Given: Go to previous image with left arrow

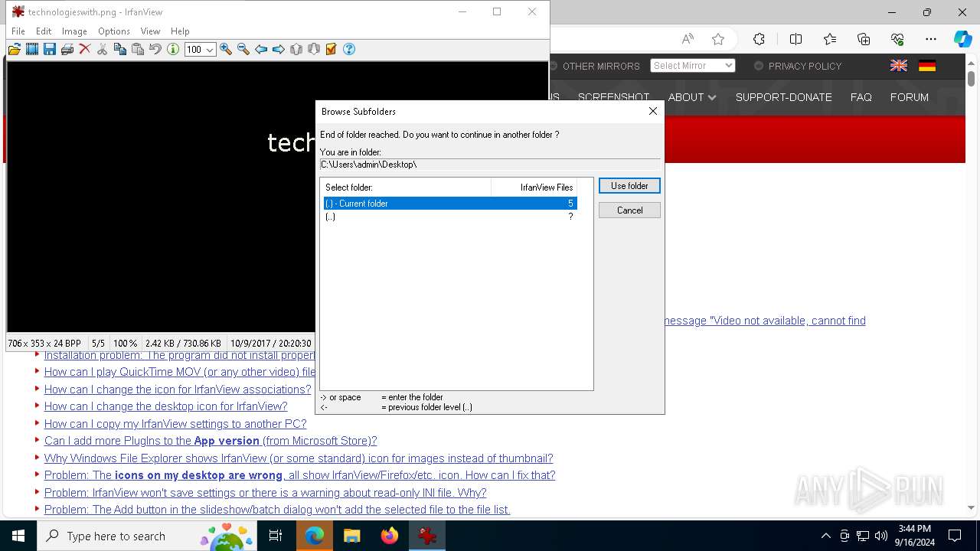Looking at the screenshot, I should (x=261, y=49).
